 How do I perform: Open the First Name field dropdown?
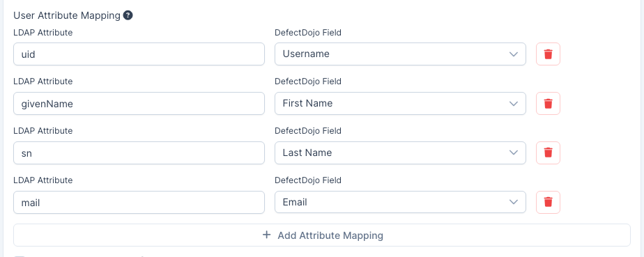400,104
